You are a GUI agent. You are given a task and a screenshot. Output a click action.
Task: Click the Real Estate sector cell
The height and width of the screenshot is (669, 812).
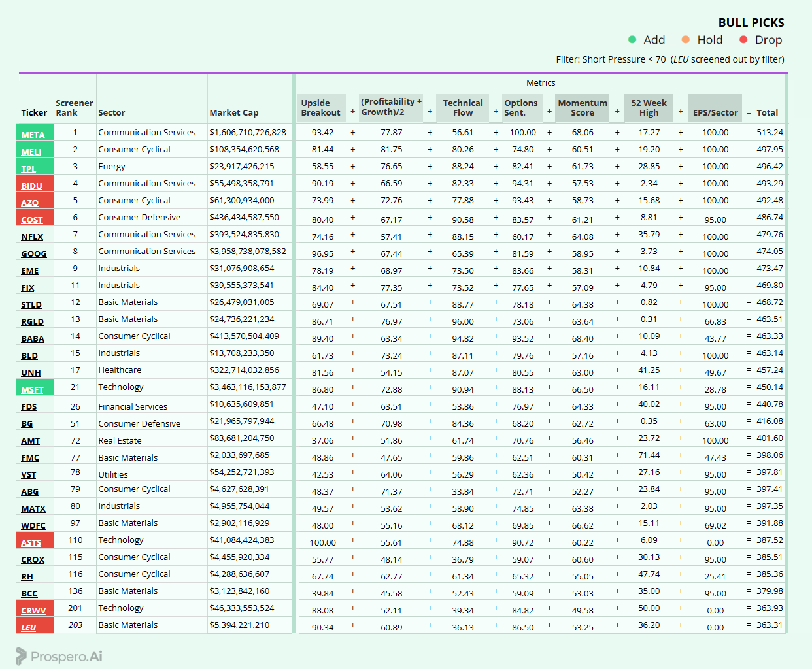(120, 440)
